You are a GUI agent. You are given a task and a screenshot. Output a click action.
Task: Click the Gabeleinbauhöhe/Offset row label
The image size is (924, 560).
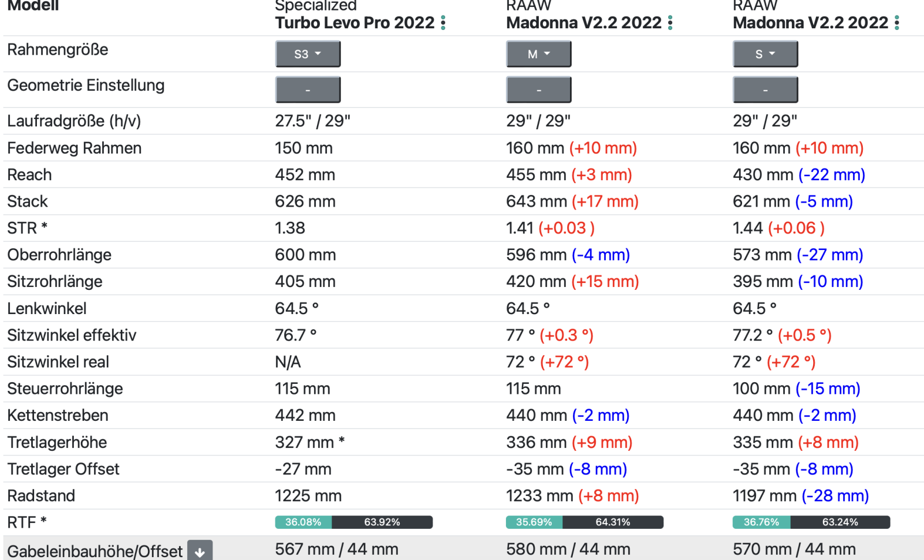click(x=95, y=551)
